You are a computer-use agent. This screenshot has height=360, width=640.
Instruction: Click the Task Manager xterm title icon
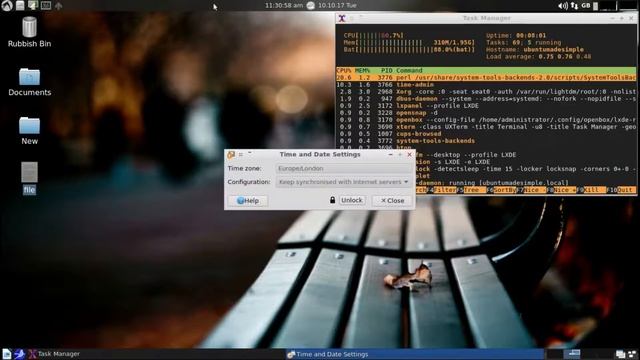pos(342,18)
